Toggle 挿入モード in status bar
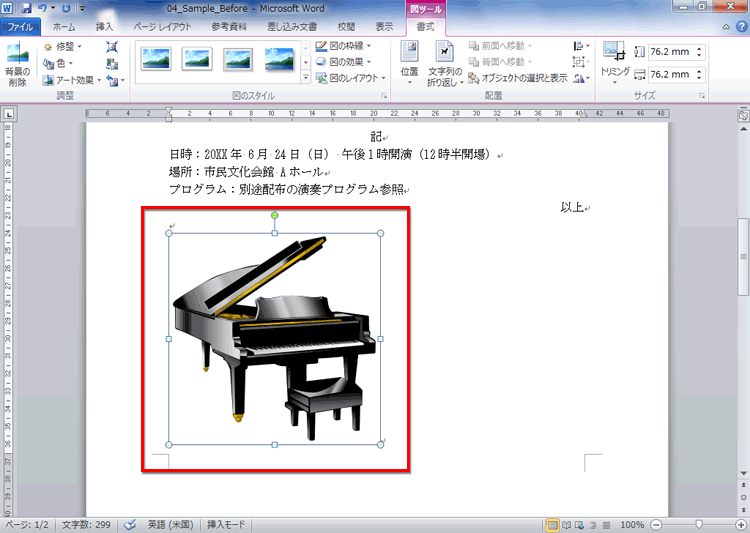Screen dimensions: 750x533 [226, 525]
